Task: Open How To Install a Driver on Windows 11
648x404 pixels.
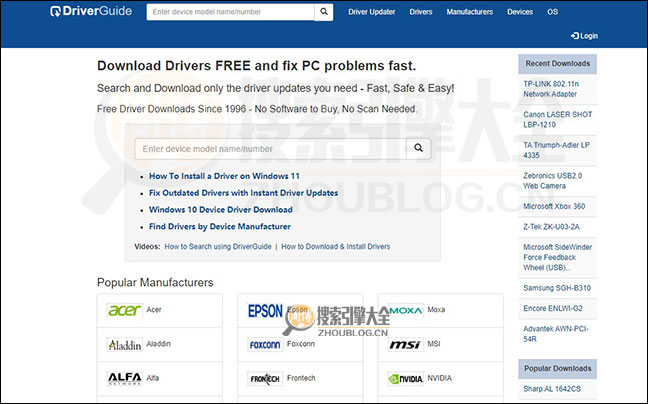Action: click(224, 176)
